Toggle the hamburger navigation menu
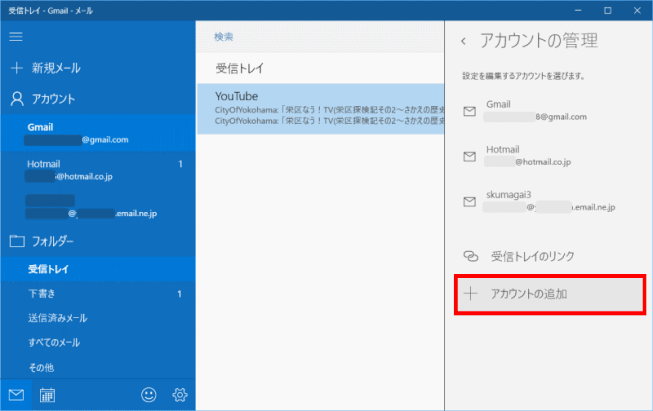 16,37
